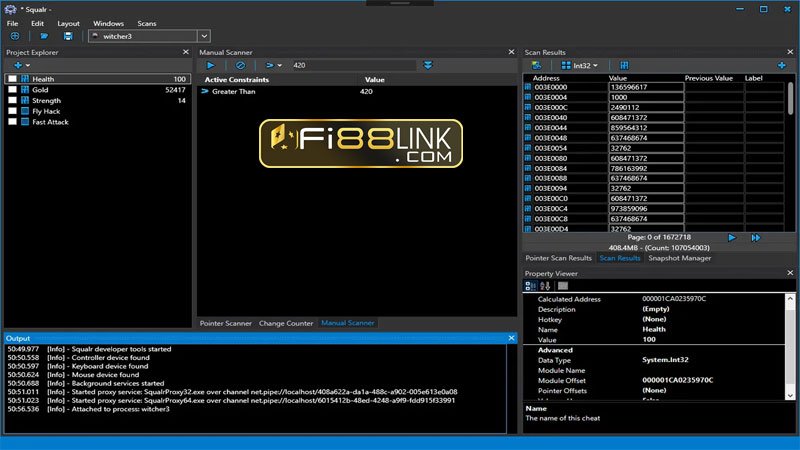
Task: Click the value field of address 003E0004
Action: (x=646, y=97)
